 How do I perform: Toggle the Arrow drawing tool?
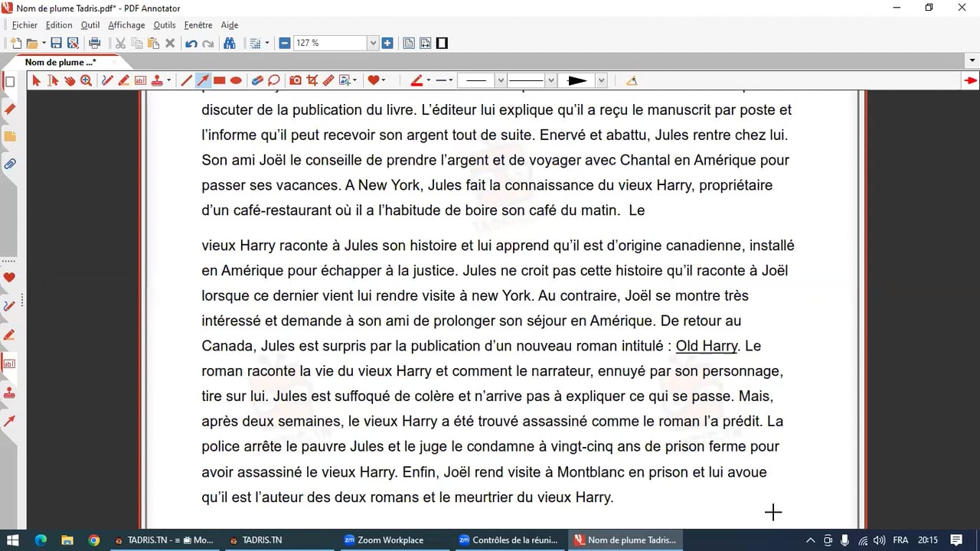click(203, 80)
